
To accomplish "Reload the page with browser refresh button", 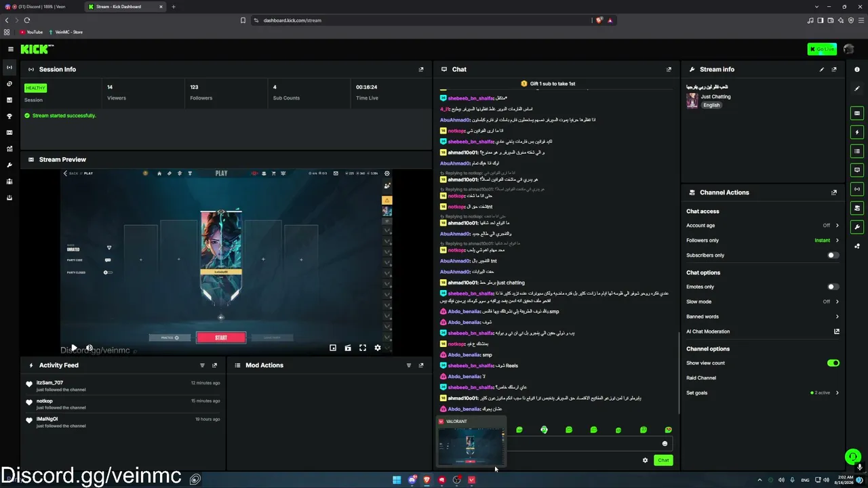I will [x=27, y=20].
